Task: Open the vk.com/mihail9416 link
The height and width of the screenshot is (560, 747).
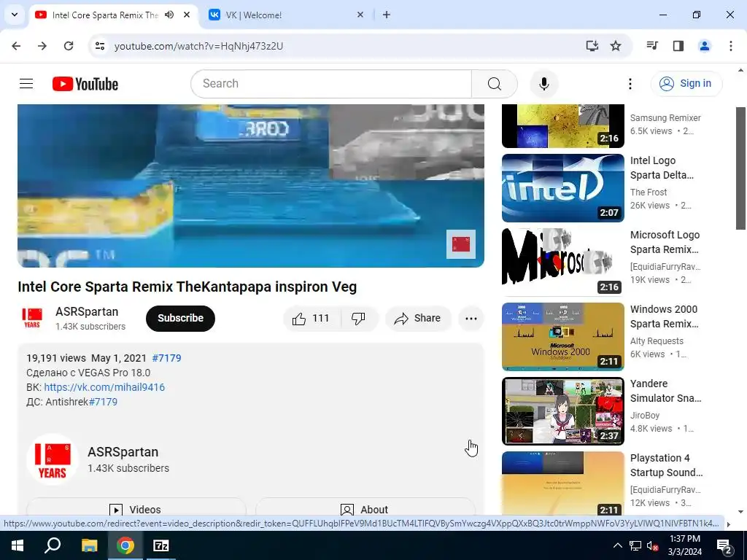Action: 104,387
